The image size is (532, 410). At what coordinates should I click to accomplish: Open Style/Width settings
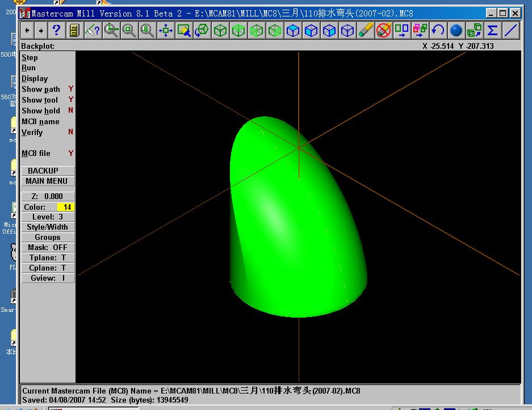(x=48, y=227)
